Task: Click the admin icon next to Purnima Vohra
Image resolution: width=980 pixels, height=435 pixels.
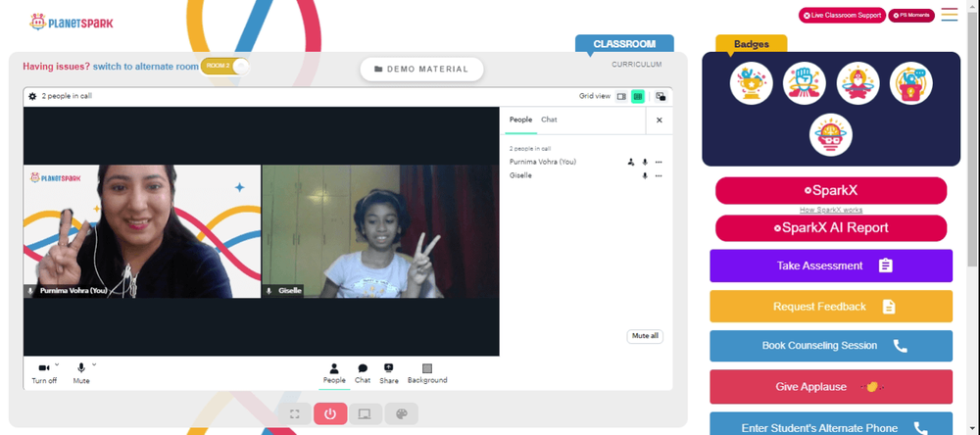Action: (631, 162)
